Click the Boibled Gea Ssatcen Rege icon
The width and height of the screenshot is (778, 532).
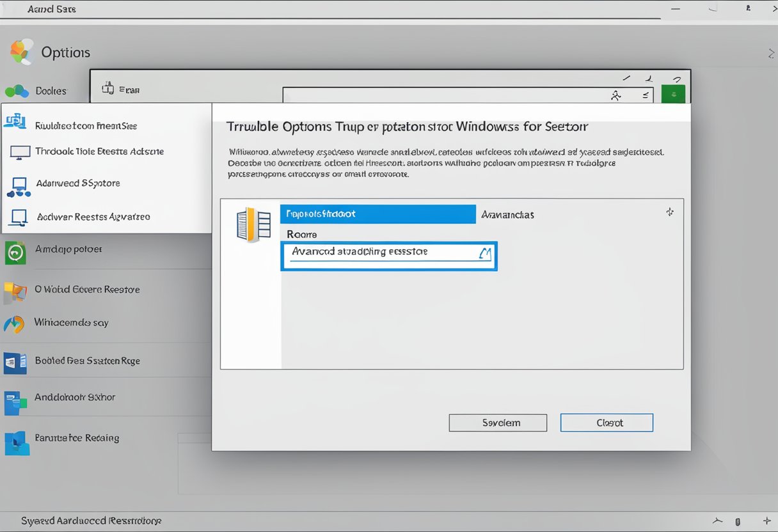(15, 363)
